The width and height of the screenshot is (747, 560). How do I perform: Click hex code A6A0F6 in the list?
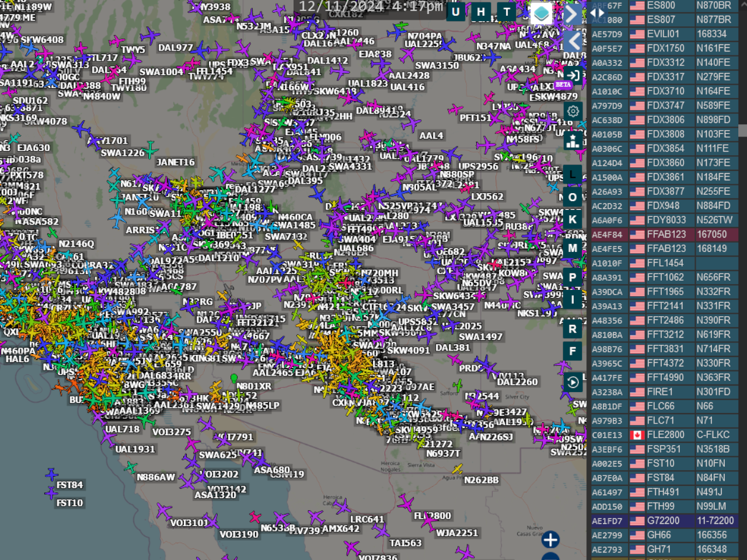click(607, 220)
